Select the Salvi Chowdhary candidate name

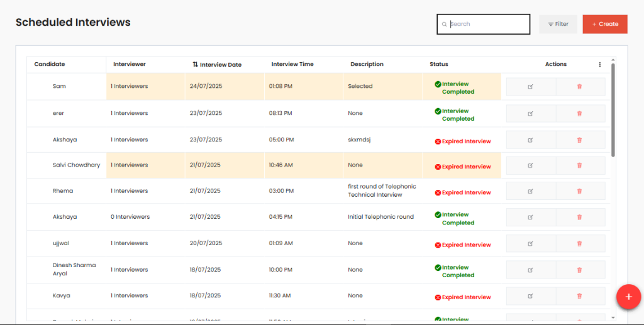(x=76, y=165)
